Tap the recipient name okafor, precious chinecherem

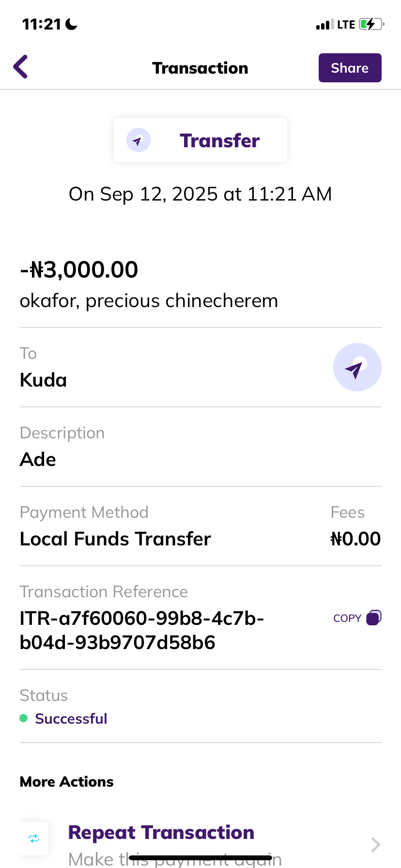click(149, 301)
